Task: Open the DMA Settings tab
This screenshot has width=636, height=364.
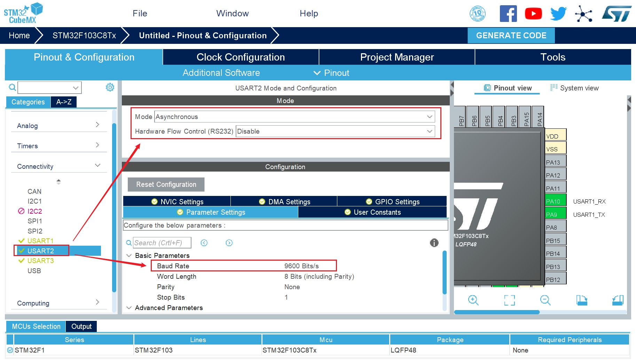Action: click(284, 201)
